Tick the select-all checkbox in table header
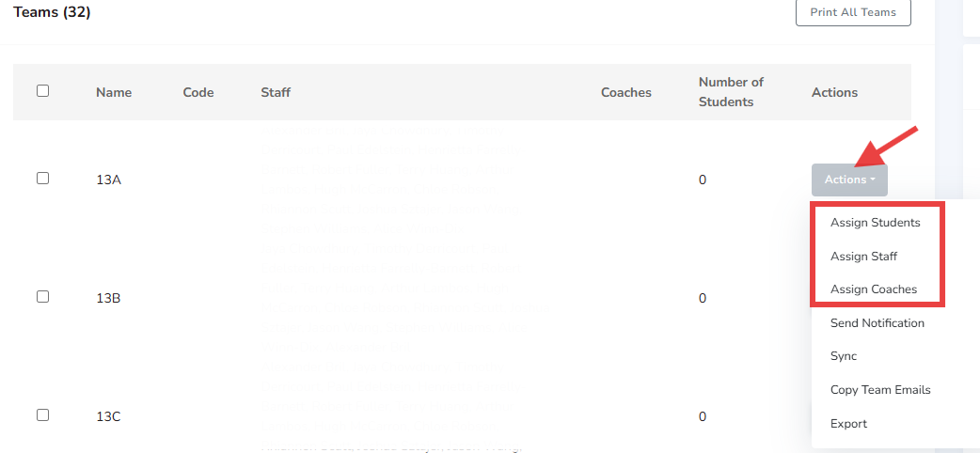The height and width of the screenshot is (453, 980). [x=42, y=91]
